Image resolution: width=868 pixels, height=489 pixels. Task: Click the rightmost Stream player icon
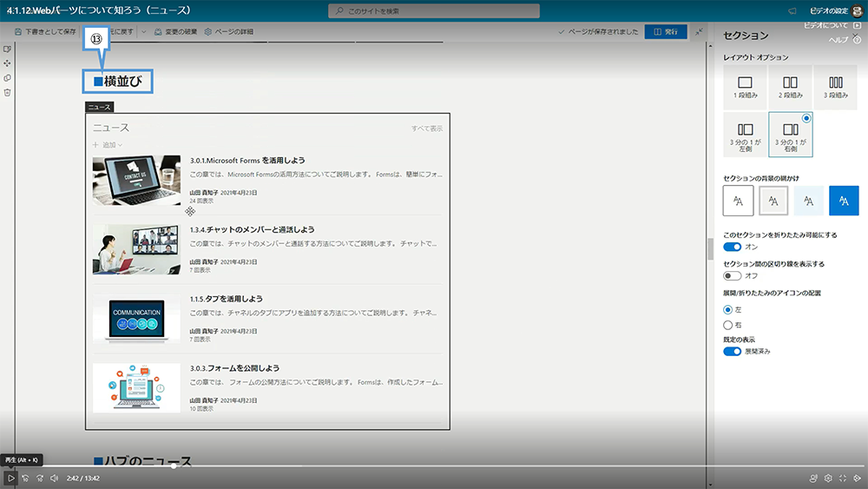pyautogui.click(x=858, y=478)
